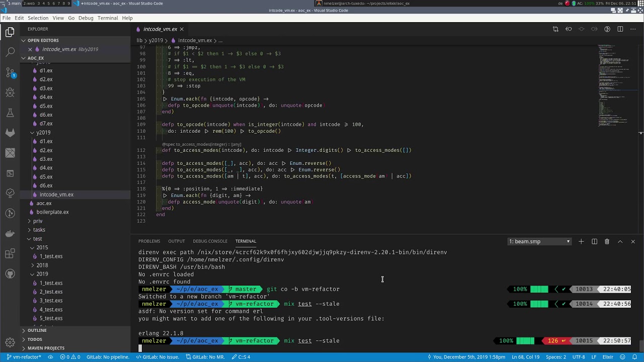Open Manage gear at activity bar bottom

[x=10, y=342]
